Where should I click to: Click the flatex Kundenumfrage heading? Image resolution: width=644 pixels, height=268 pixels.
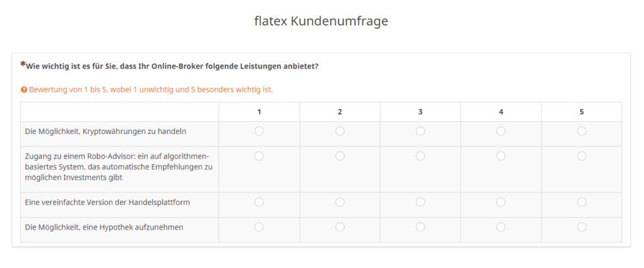coord(321,21)
